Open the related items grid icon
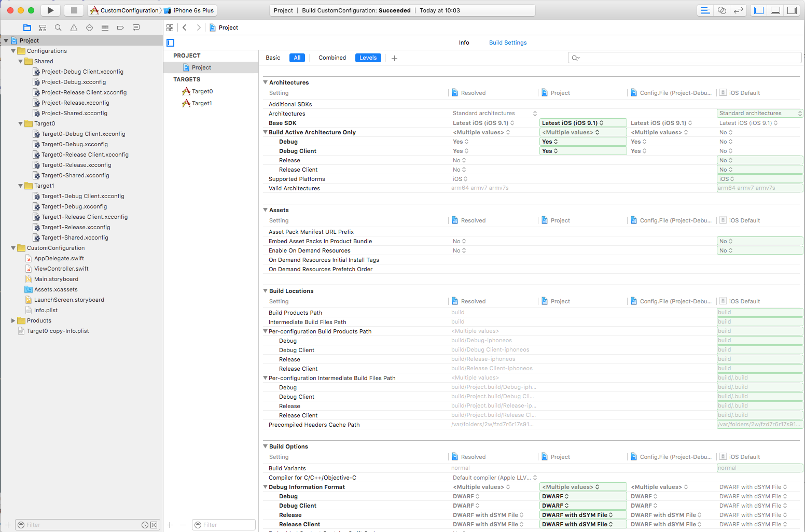The height and width of the screenshot is (532, 805). tap(170, 28)
